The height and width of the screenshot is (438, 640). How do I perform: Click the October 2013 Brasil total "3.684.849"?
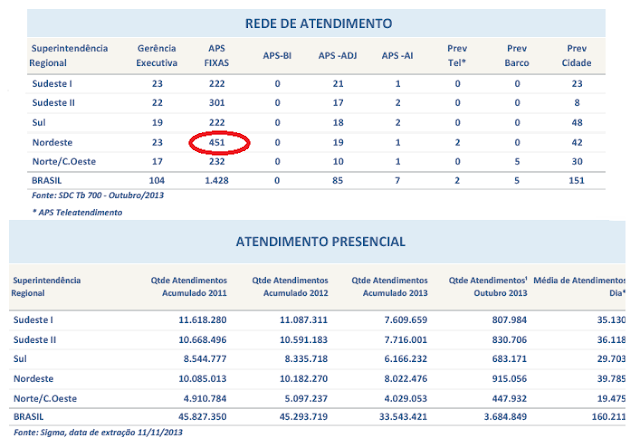coord(505,417)
